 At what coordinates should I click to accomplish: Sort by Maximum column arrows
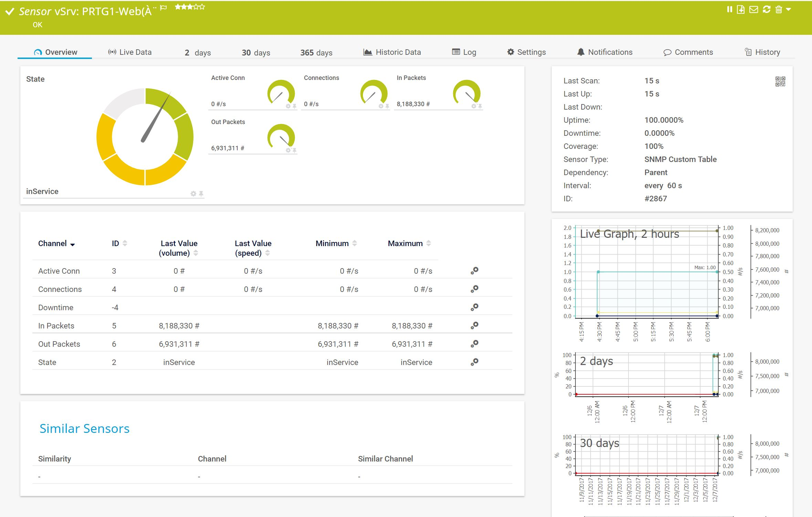(x=428, y=243)
